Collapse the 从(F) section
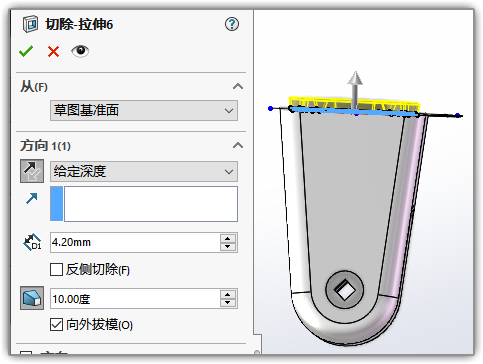Viewport: 483px width, 364px height. click(x=238, y=87)
